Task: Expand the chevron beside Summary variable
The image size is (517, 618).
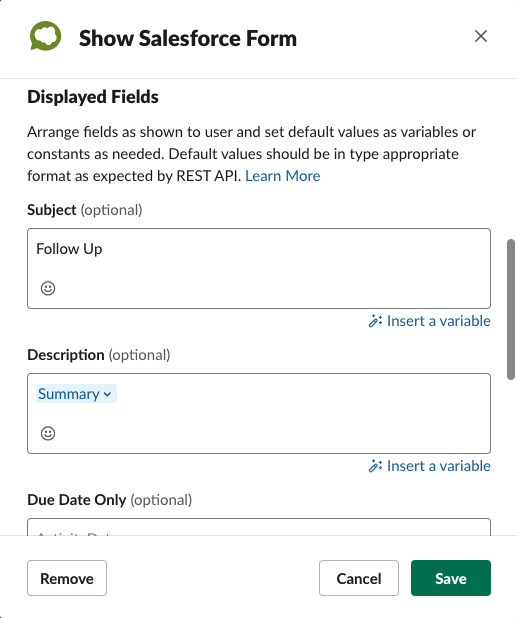Action: [x=107, y=394]
